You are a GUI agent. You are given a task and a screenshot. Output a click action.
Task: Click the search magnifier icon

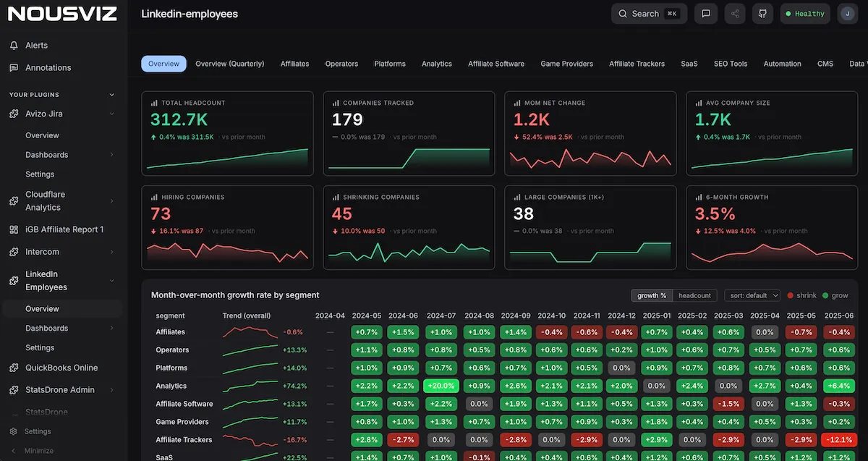(x=624, y=14)
